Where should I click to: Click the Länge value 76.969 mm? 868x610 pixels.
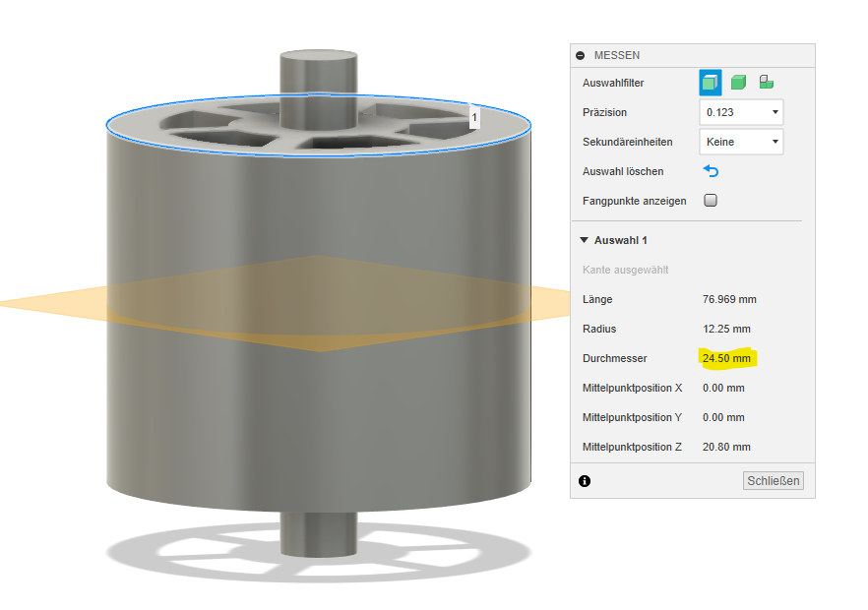729,299
